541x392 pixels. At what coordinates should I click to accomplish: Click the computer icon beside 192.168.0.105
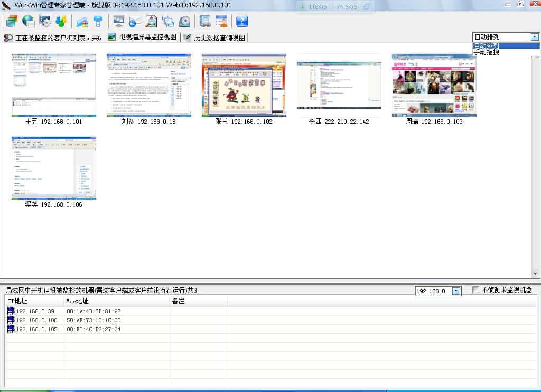click(11, 329)
